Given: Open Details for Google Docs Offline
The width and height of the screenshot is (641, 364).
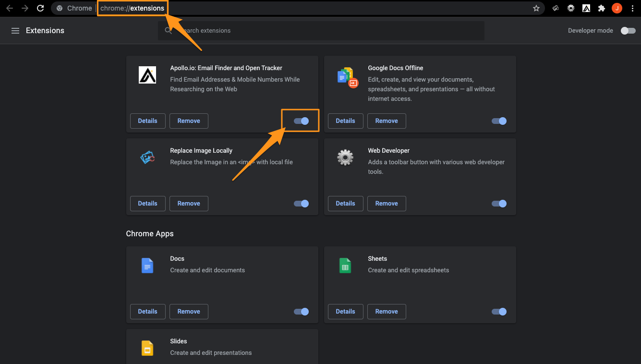Looking at the screenshot, I should pyautogui.click(x=345, y=121).
